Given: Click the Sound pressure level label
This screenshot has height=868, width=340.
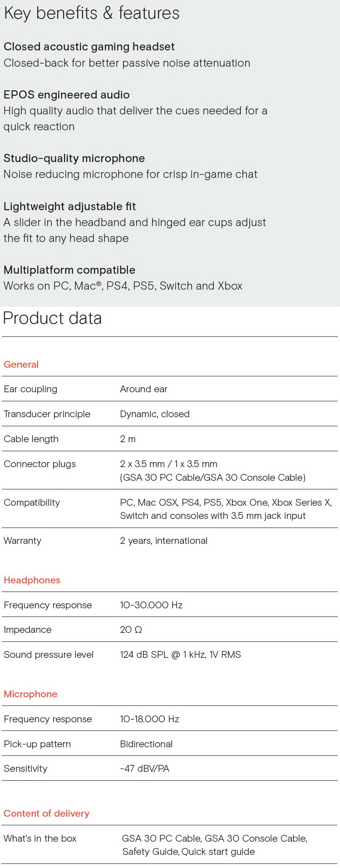Looking at the screenshot, I should pyautogui.click(x=49, y=655).
